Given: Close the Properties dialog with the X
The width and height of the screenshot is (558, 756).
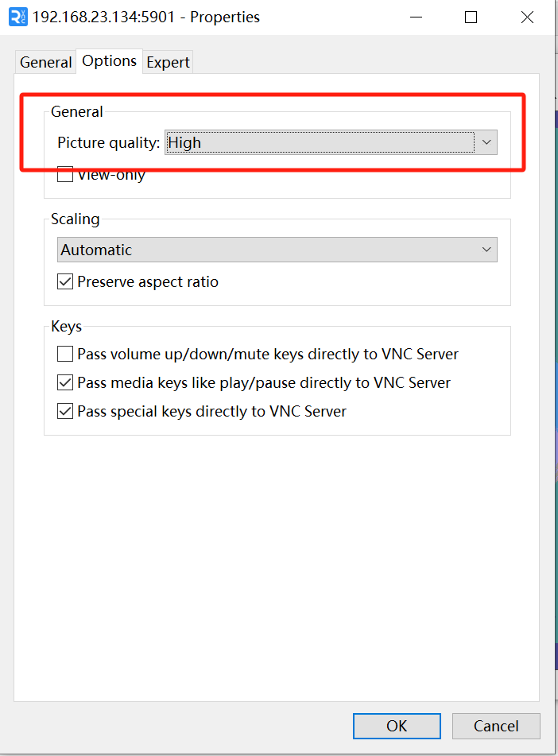Looking at the screenshot, I should [x=527, y=17].
